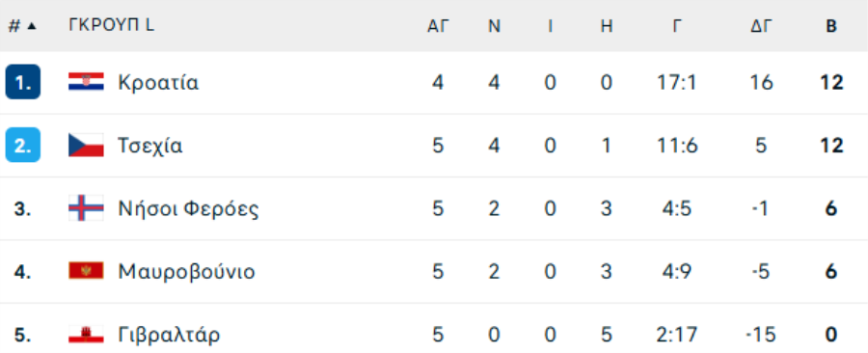This screenshot has height=353, width=868.
Task: Sort the table by the # column arrow
Action: coord(31,26)
